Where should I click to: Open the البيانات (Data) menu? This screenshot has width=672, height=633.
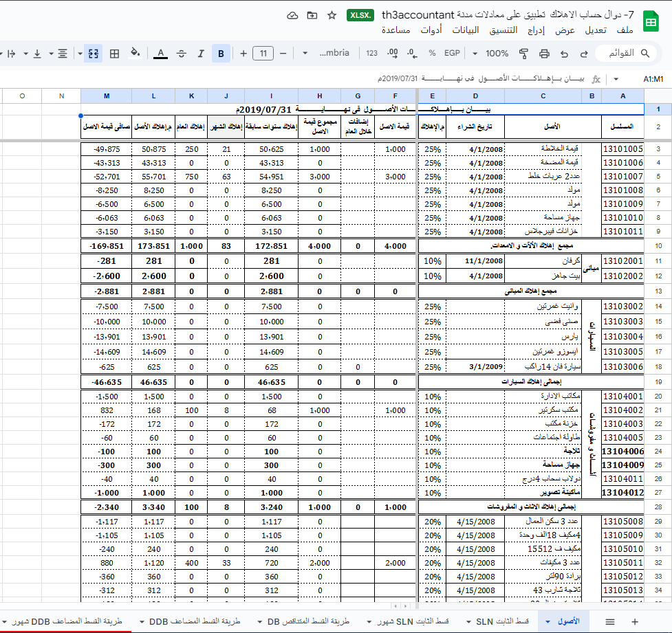[466, 30]
